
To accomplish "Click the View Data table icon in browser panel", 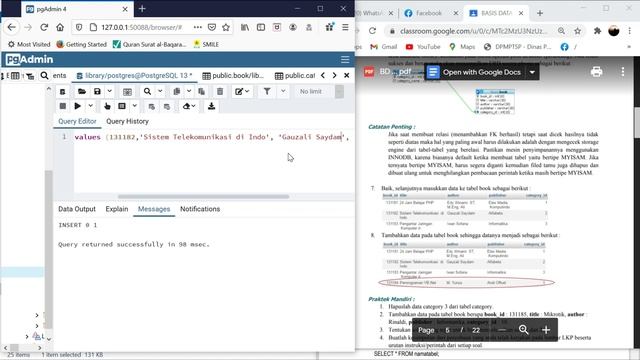I will pyautogui.click(x=15, y=76).
